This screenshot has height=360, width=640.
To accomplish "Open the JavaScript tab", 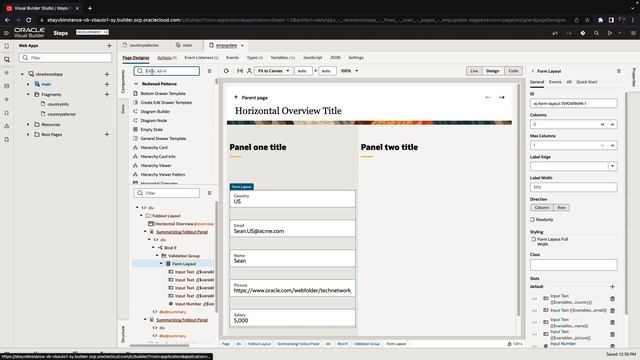I will pos(312,58).
